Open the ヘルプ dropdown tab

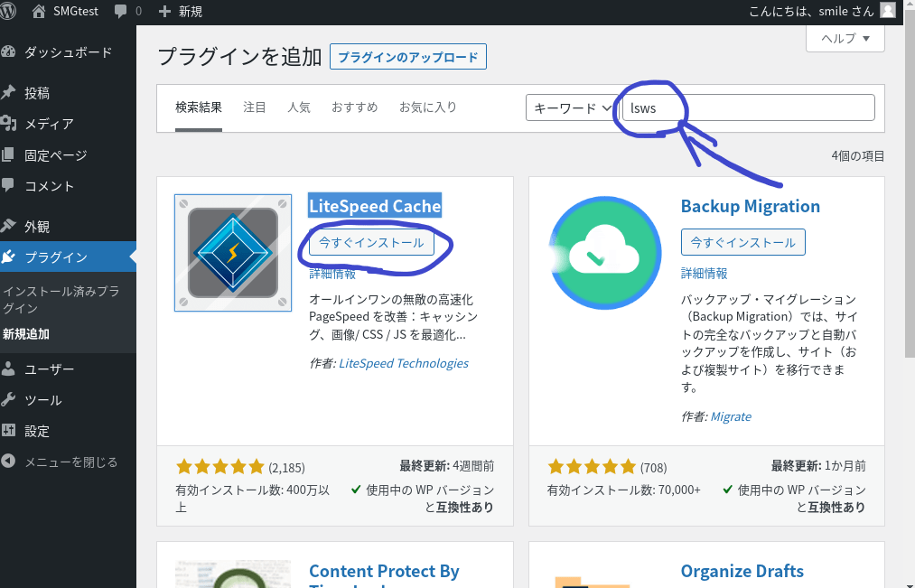coord(845,39)
